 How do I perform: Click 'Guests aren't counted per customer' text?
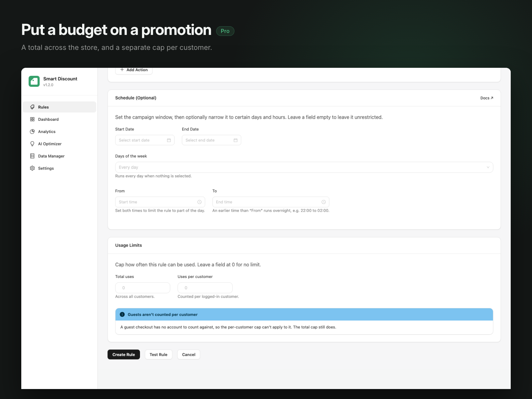click(163, 315)
